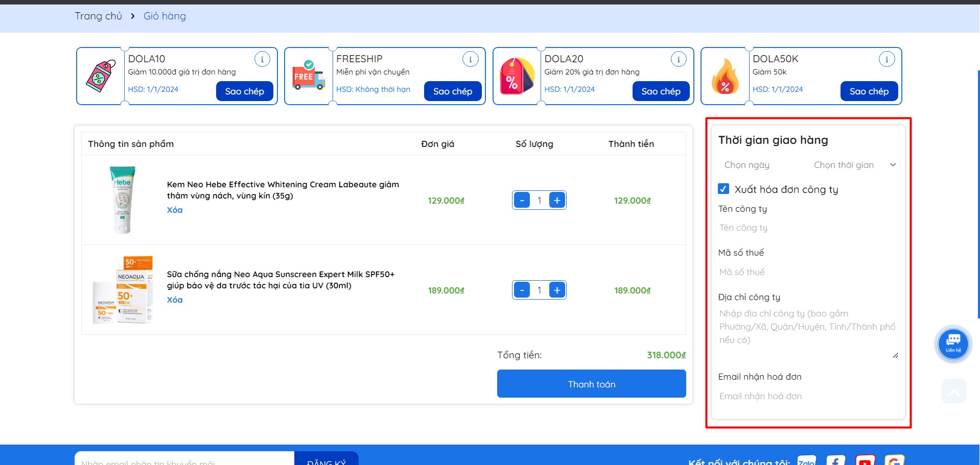980x465 pixels.
Task: Open info icon for DOLA10 coupon
Action: (x=262, y=59)
